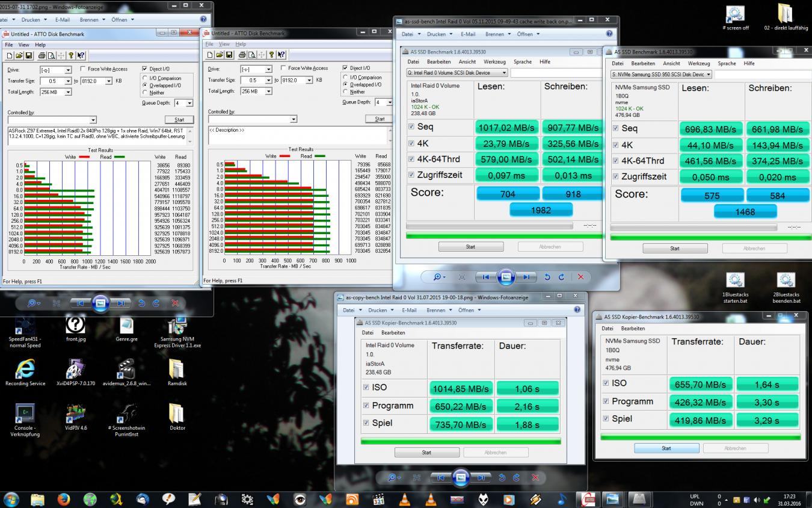Open View menu in ATTO [-q-] window
Screen dimensions: 812x508
[23, 45]
